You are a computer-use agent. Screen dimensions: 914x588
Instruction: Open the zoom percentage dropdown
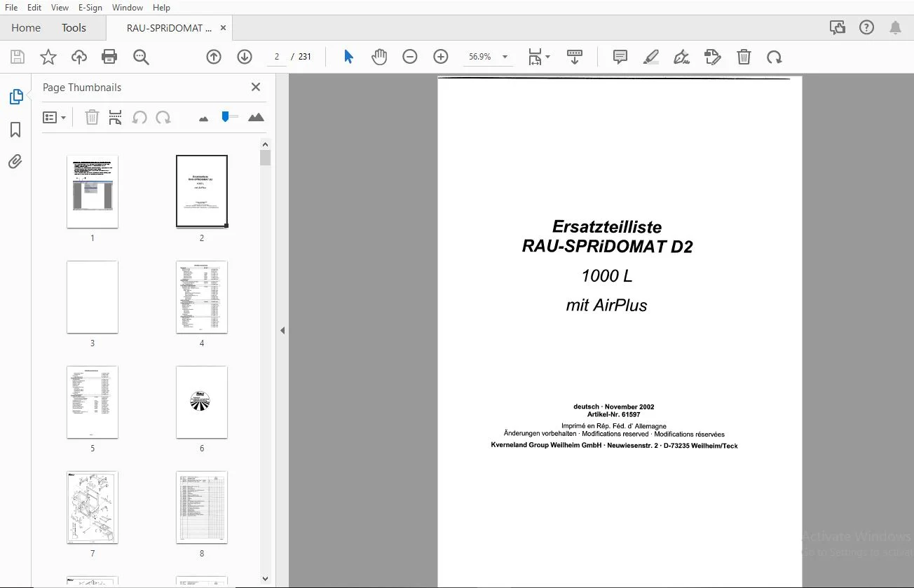[x=505, y=57]
